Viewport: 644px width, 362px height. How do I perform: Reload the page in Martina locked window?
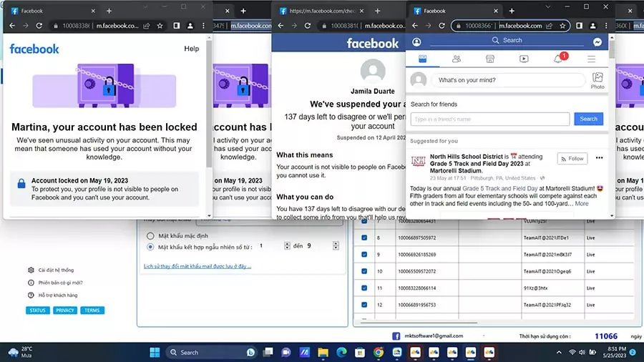point(39,26)
